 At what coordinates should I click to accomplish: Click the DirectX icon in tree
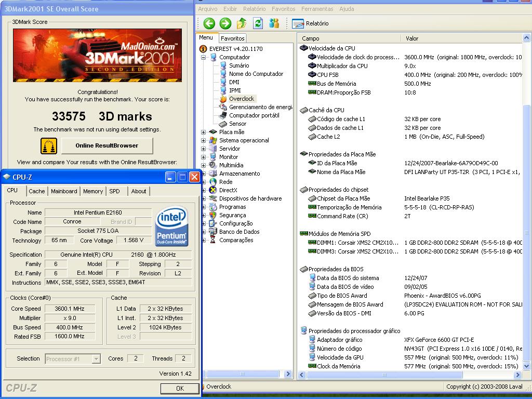click(213, 190)
